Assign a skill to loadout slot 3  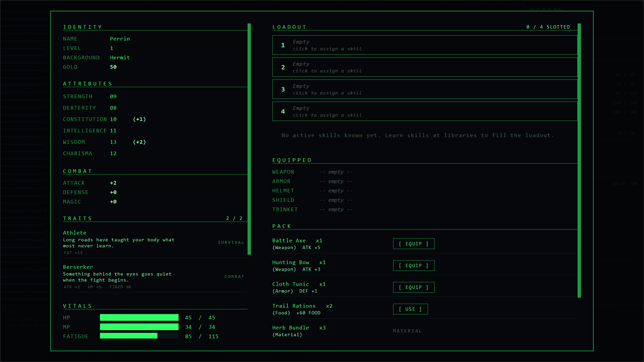tap(425, 89)
